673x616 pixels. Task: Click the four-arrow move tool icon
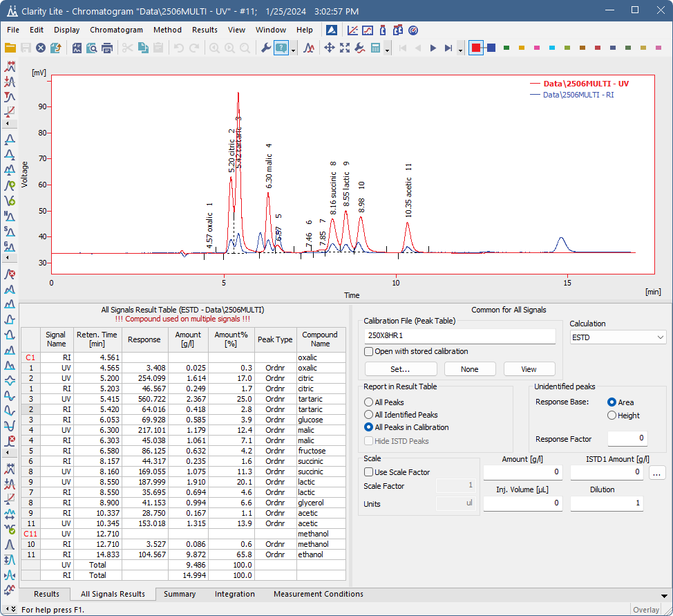tap(329, 48)
